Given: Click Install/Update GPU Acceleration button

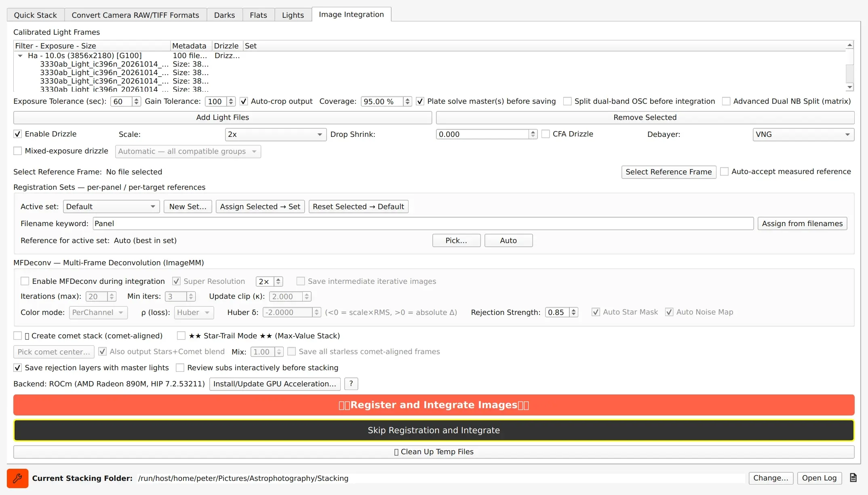Looking at the screenshot, I should 275,384.
